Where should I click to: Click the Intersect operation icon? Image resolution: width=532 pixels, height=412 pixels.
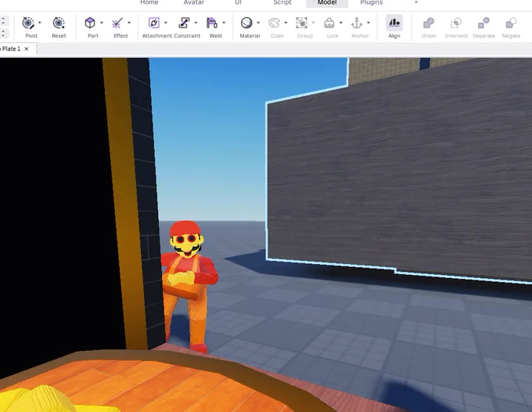pos(456,23)
